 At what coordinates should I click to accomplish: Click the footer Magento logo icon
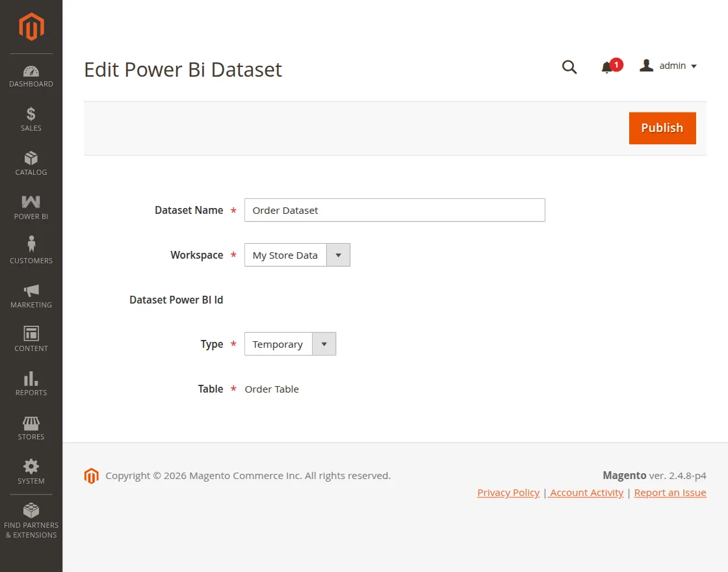pos(92,476)
